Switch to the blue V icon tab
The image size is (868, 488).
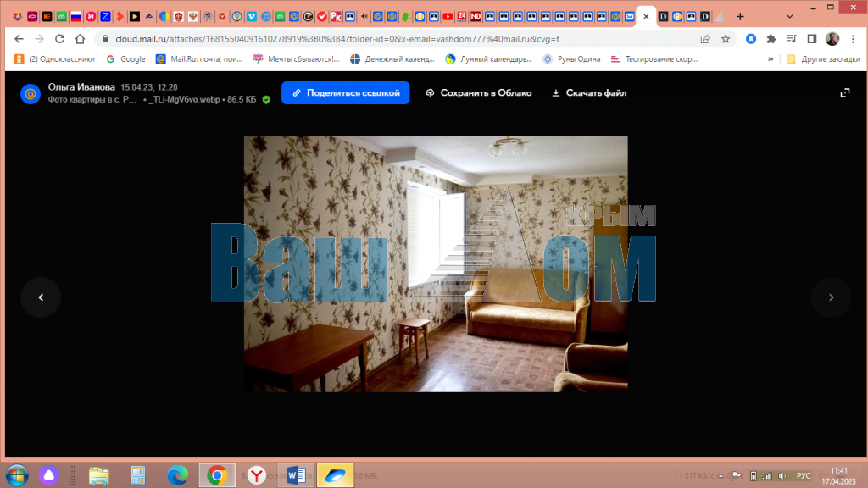click(x=251, y=17)
